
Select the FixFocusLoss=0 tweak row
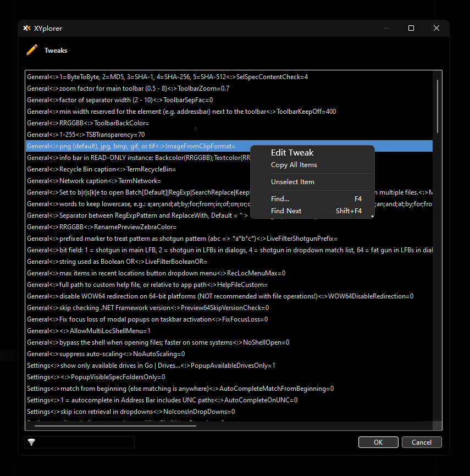coord(147,319)
